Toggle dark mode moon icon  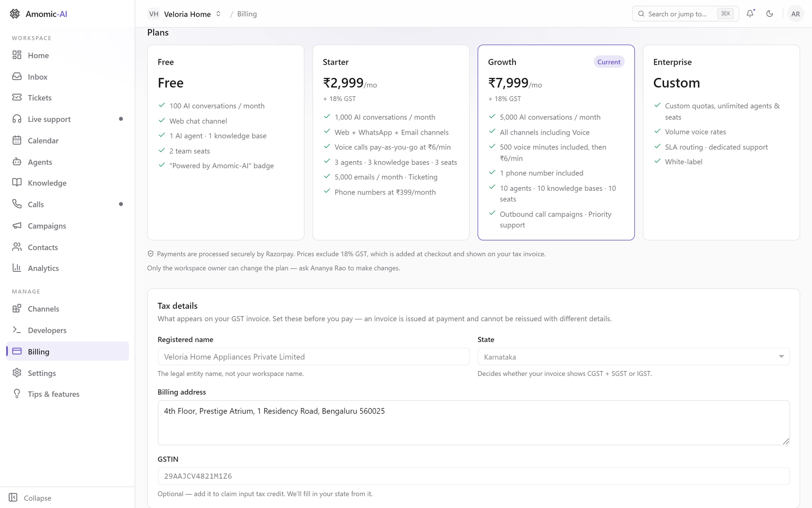pyautogui.click(x=770, y=14)
